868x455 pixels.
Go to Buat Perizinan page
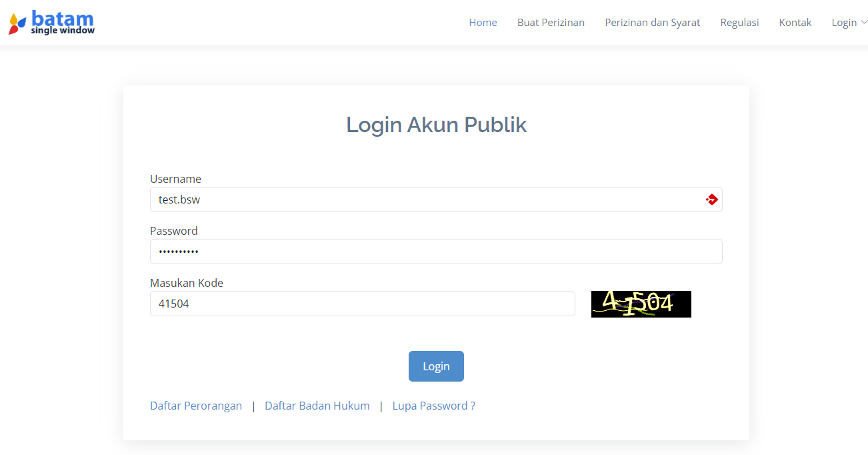[x=551, y=23]
